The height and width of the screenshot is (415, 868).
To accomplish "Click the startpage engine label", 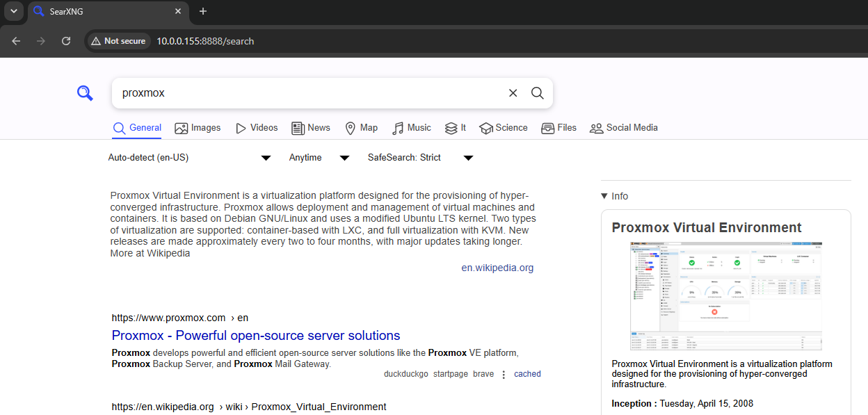I will 450,374.
